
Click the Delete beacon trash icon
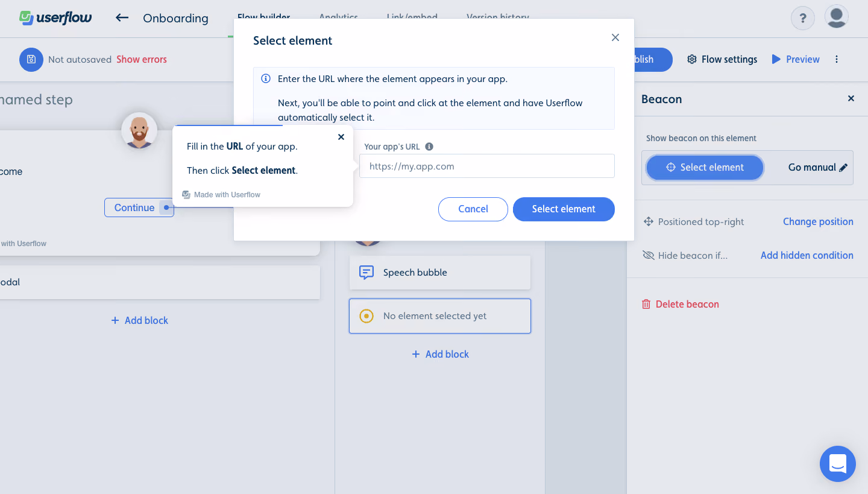click(646, 305)
